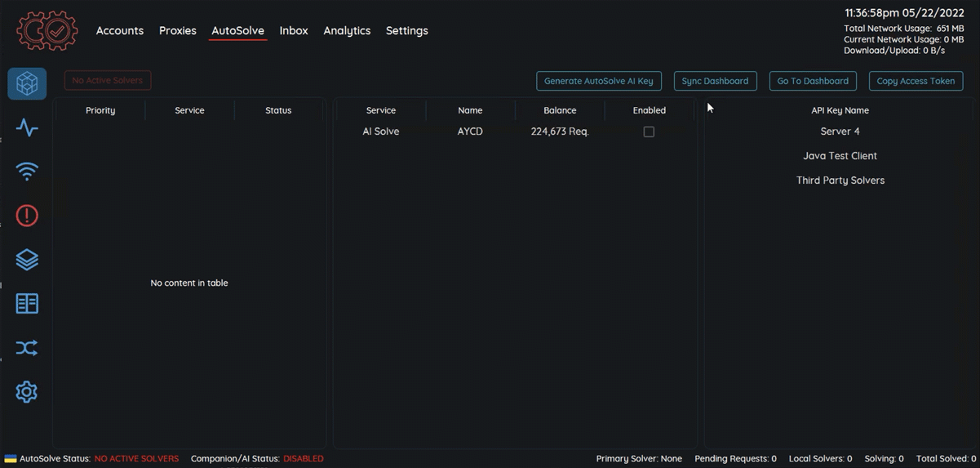
Task: Enable the AYCD AI Solve checkbox
Action: [x=649, y=131]
